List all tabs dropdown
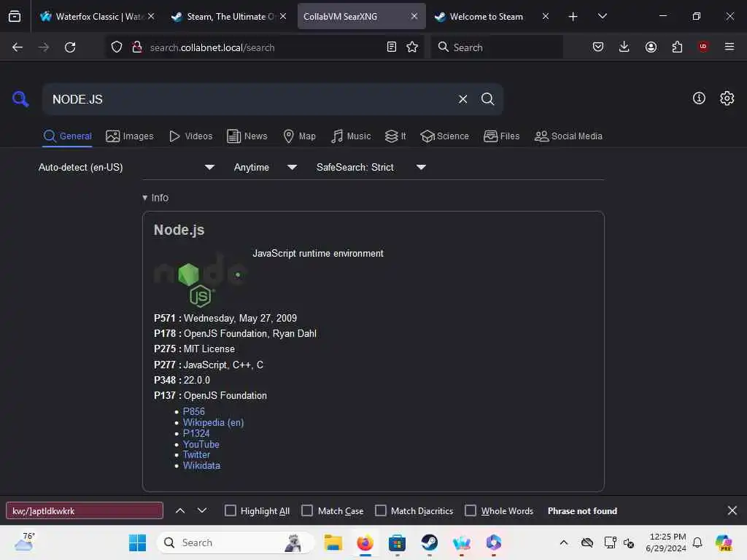Screen dimensions: 747x560 tap(602, 17)
